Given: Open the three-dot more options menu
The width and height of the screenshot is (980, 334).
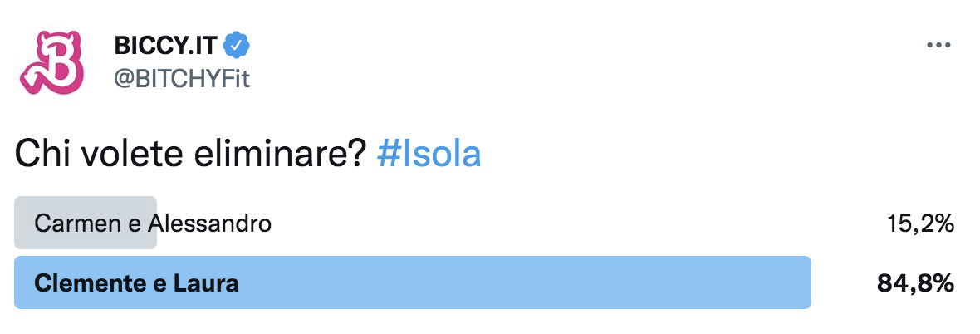Looking at the screenshot, I should [938, 46].
